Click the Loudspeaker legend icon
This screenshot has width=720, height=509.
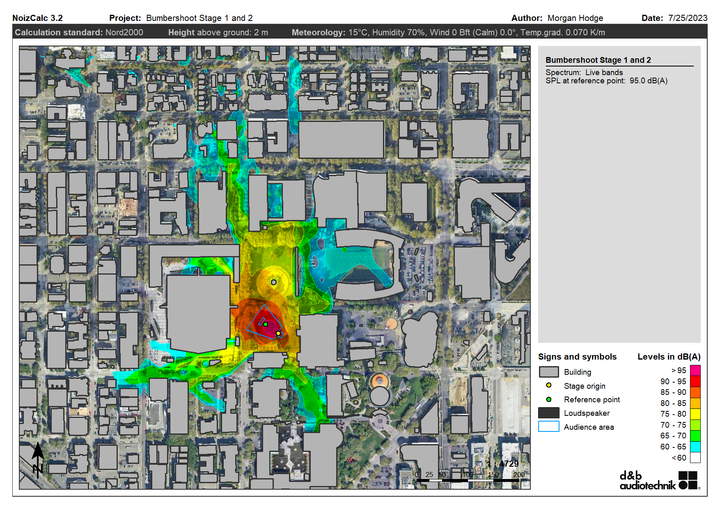548,413
